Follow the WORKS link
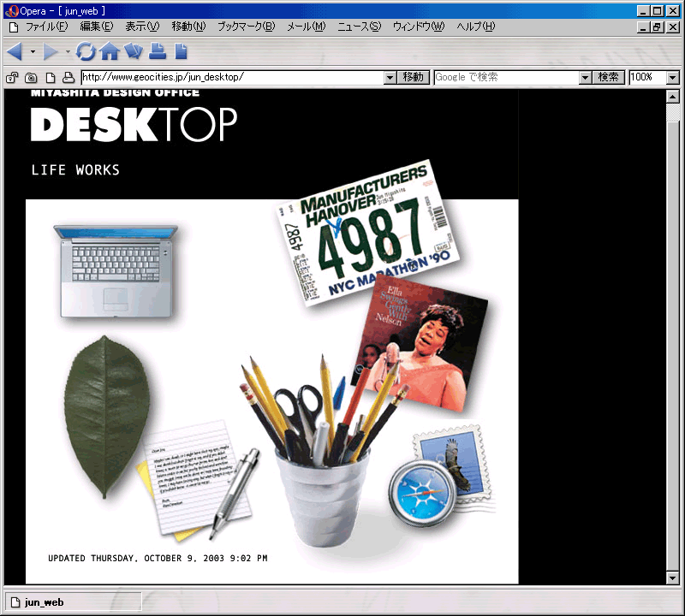Screen dimensions: 685x616 point(98,169)
